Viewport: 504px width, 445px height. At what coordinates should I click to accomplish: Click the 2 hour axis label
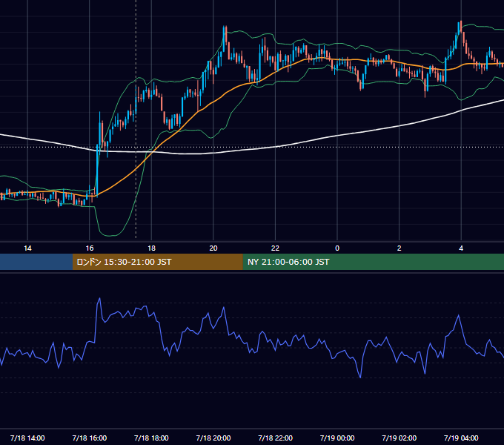pos(399,248)
